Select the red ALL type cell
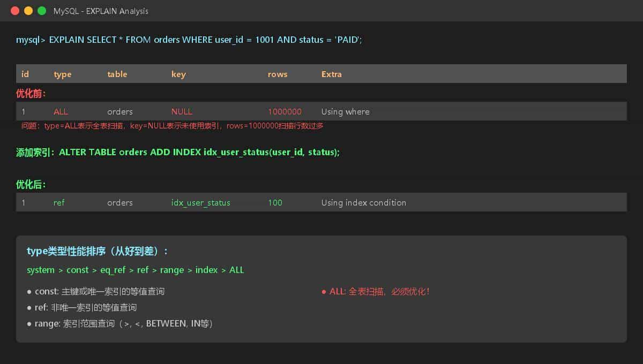Image resolution: width=643 pixels, height=364 pixels. click(61, 112)
